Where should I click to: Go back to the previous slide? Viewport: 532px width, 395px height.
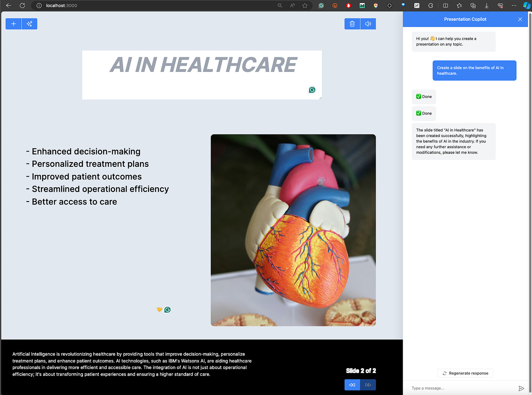click(352, 385)
